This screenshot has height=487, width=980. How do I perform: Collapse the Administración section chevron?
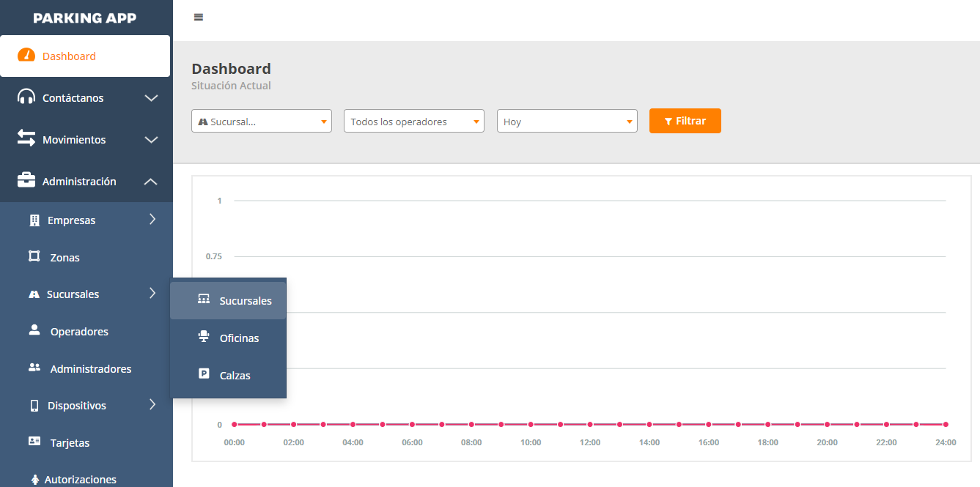[150, 182]
